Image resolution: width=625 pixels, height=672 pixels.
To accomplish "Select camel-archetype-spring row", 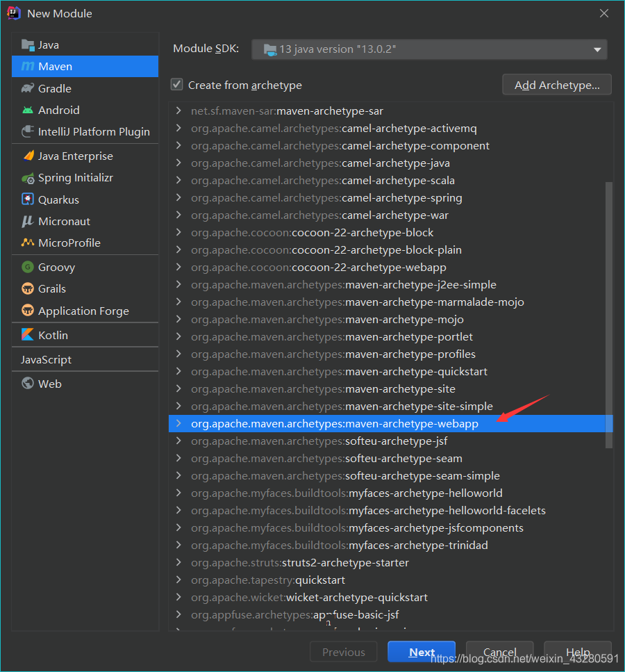I will pos(391,197).
